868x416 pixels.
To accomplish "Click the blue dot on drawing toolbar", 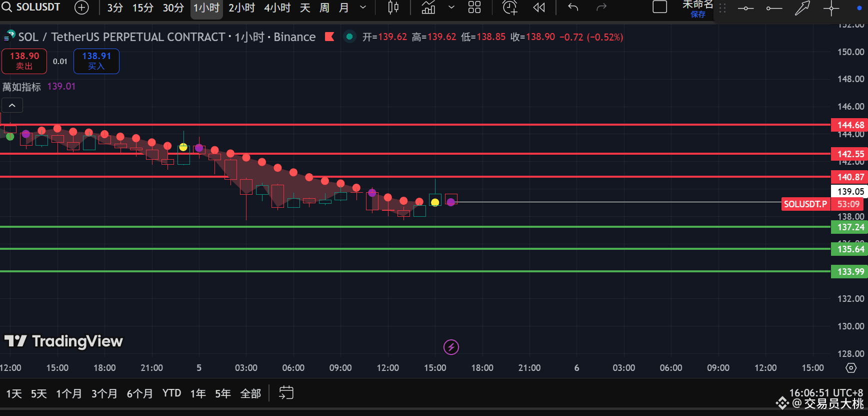I will pos(859,8).
